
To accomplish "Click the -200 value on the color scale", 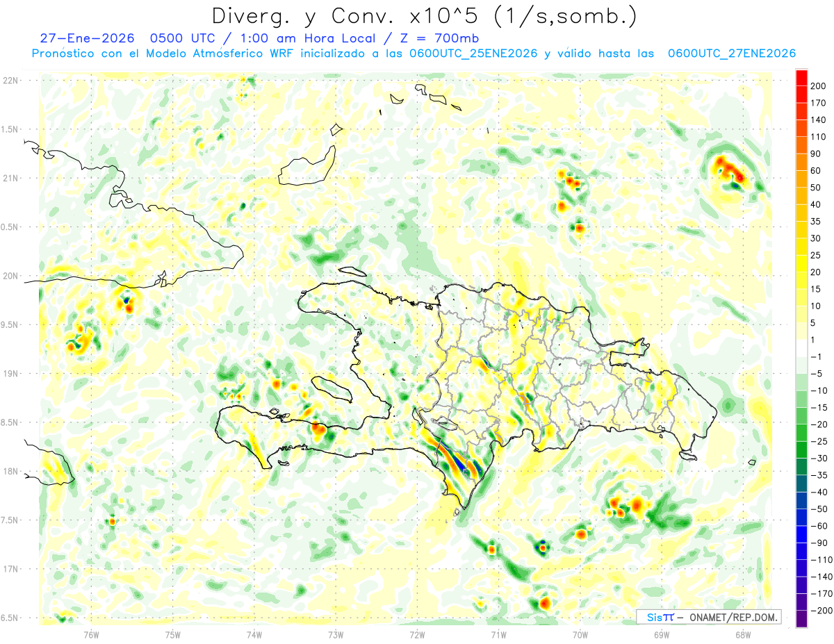I will 821,611.
